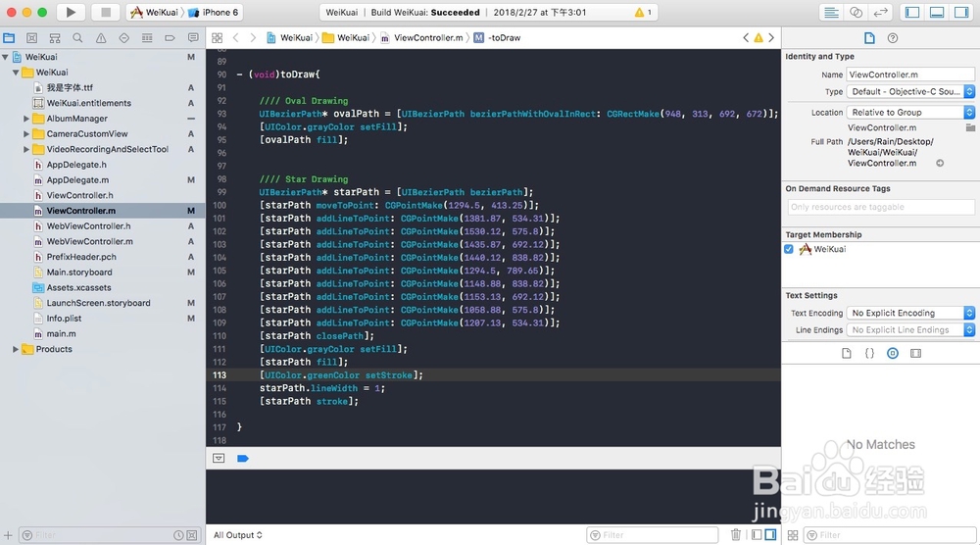Run the WeiKuai project with Play button
The height and width of the screenshot is (545, 980).
pyautogui.click(x=71, y=12)
